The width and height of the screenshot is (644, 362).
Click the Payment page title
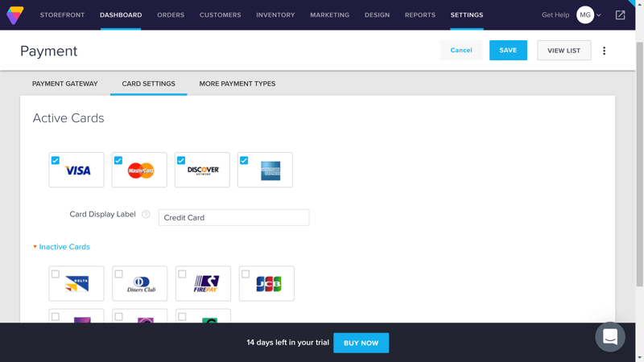[49, 51]
